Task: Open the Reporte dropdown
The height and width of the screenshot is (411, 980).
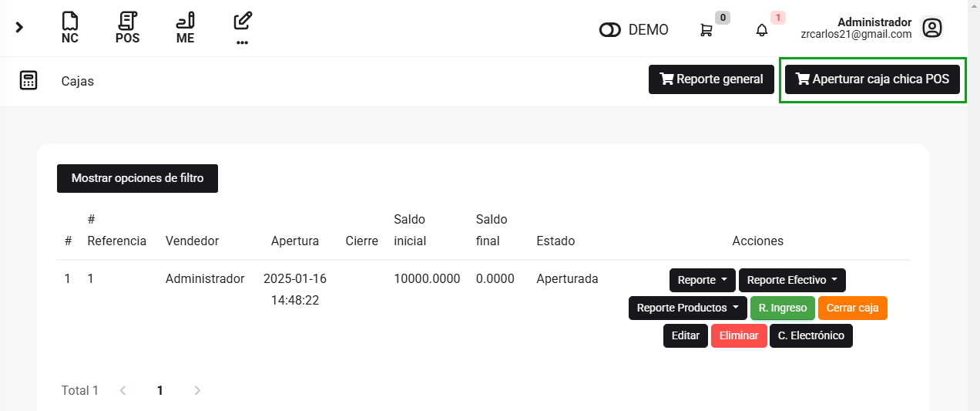Action: (703, 280)
